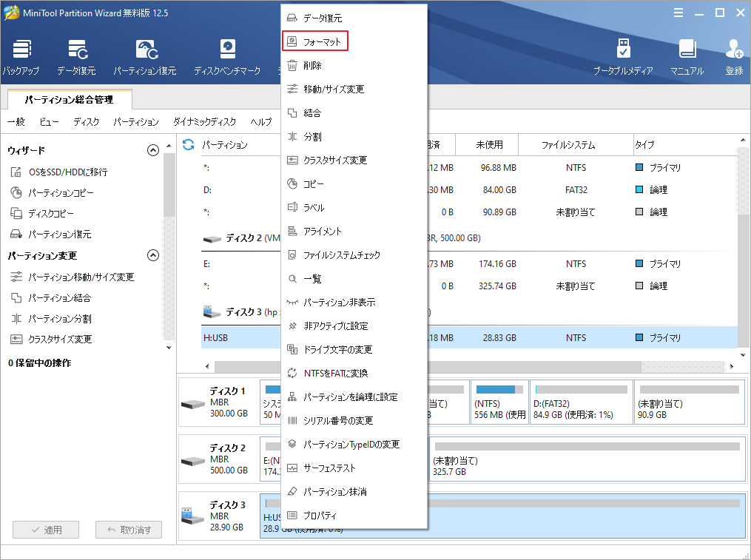Launch データ復元 from the top toolbar
751x560 pixels.
tap(77, 58)
